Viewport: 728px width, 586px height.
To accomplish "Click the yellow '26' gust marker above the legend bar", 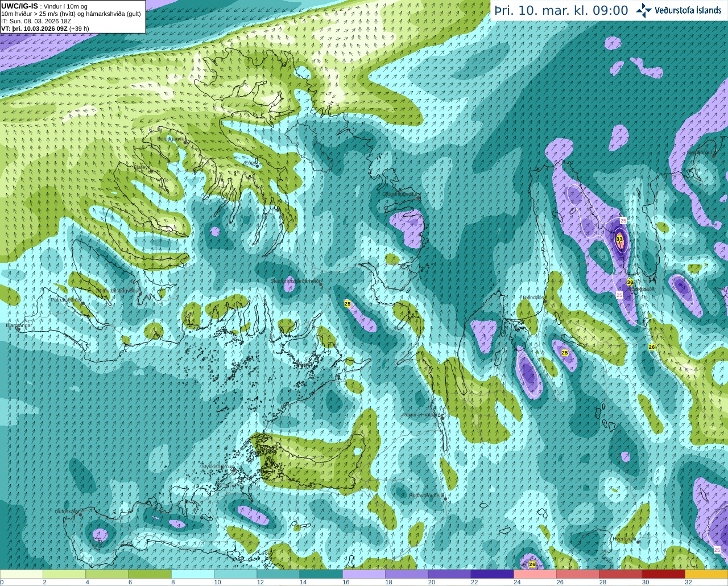I will tap(532, 564).
